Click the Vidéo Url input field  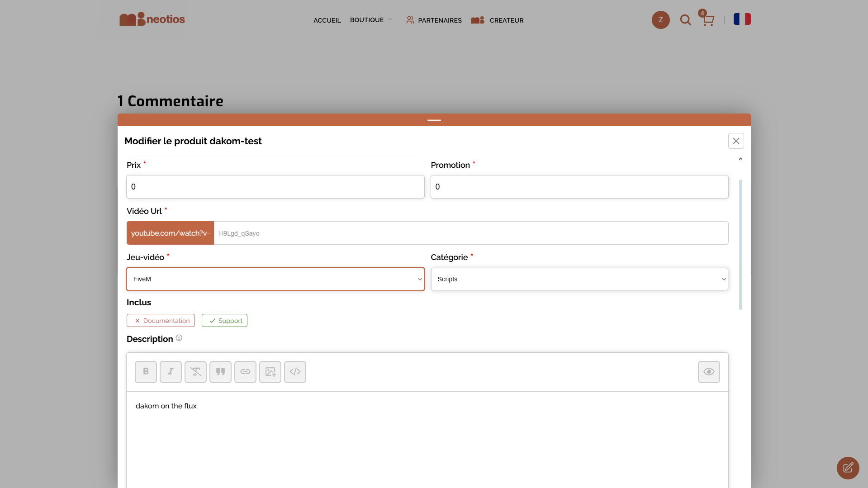pos(470,233)
